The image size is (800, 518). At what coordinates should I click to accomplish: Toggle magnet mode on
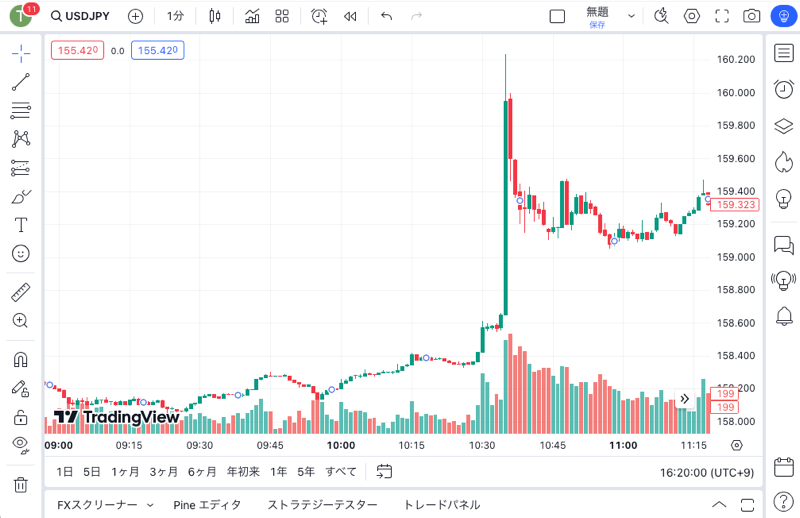(x=21, y=360)
